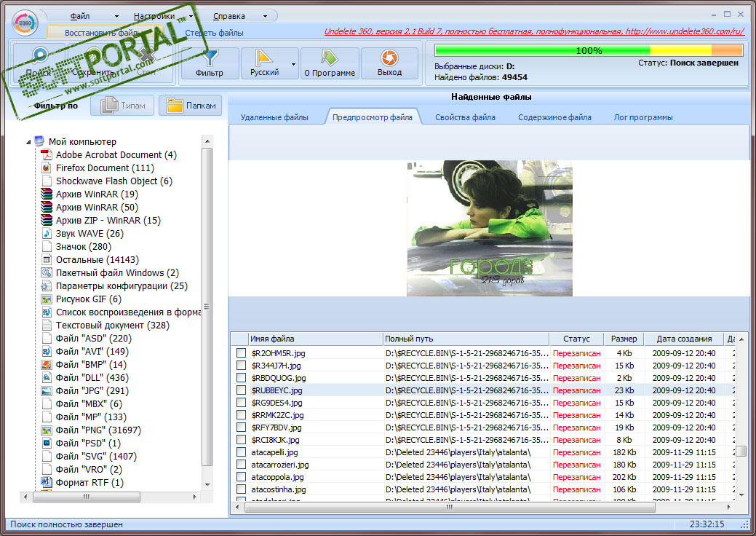Click the Файл "PSD" Photoshop icon
Image resolution: width=756 pixels, height=536 pixels.
47,443
